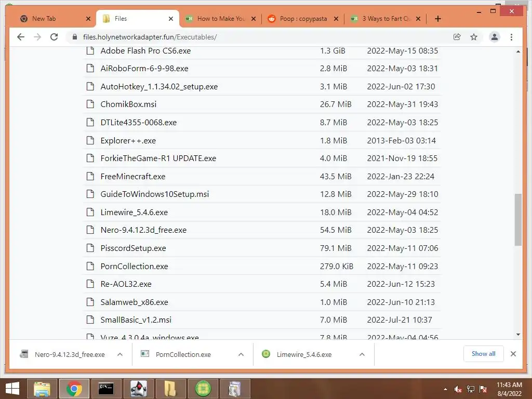Image resolution: width=532 pixels, height=399 pixels.
Task: Close the Files tab
Action: coord(171,19)
